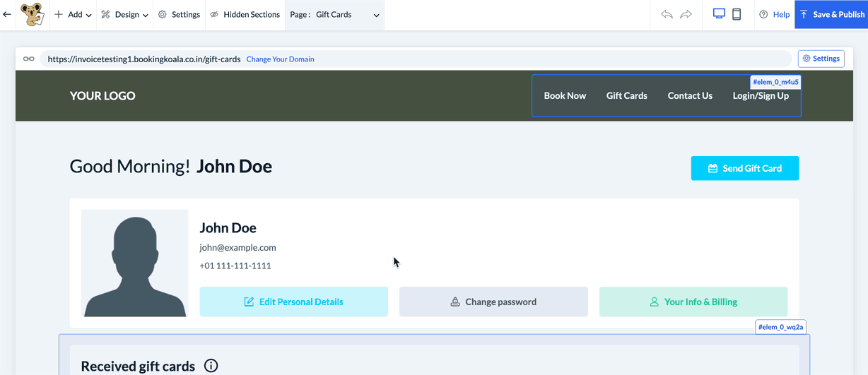Show the Hidden Sections panel
This screenshot has width=868, height=375.
pyautogui.click(x=245, y=14)
